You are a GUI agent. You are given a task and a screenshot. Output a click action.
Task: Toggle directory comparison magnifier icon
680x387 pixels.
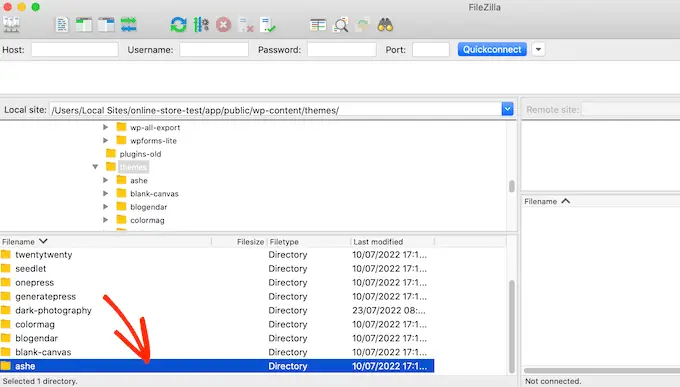340,25
